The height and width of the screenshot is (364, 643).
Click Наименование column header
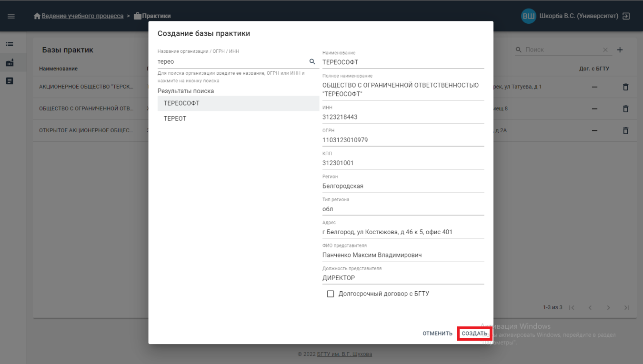point(58,69)
